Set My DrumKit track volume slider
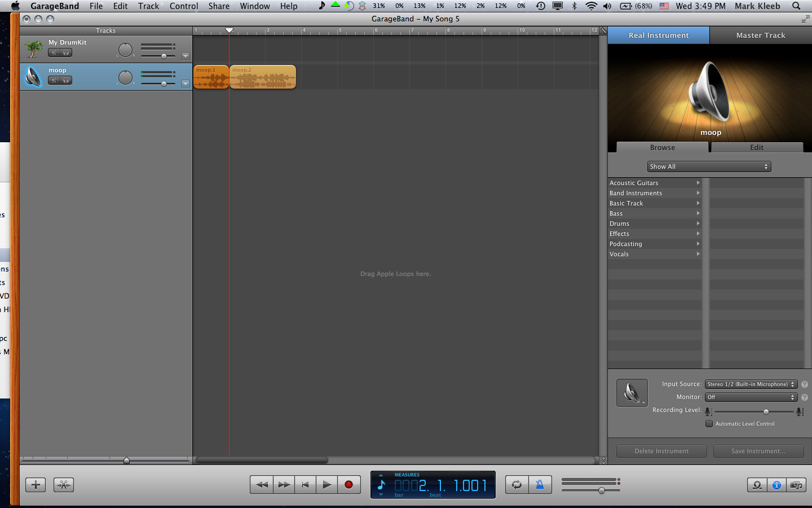The width and height of the screenshot is (812, 508). (x=164, y=56)
